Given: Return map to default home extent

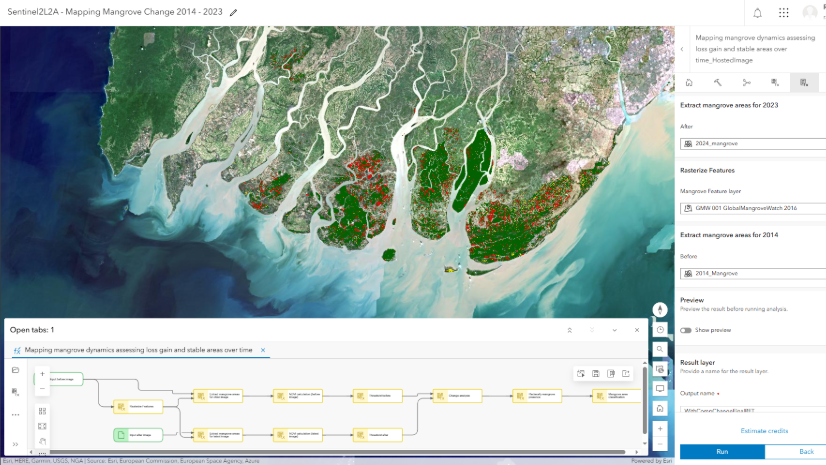Looking at the screenshot, I should [660, 409].
